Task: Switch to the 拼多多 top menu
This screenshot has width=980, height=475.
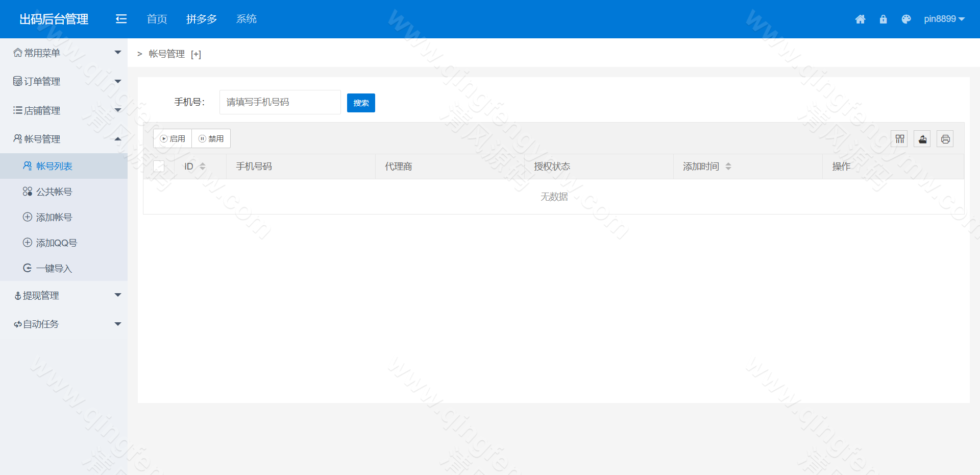Action: (x=202, y=19)
